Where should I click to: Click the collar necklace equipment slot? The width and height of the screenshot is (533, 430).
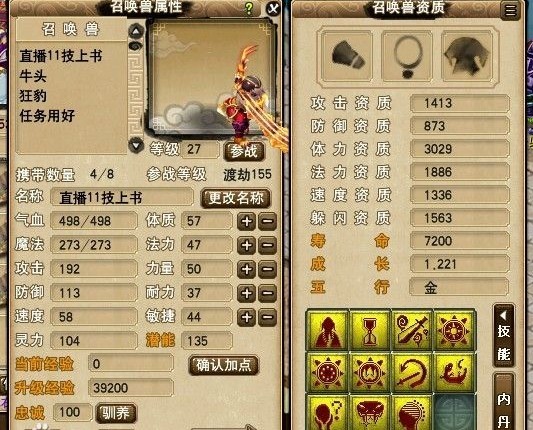[407, 56]
